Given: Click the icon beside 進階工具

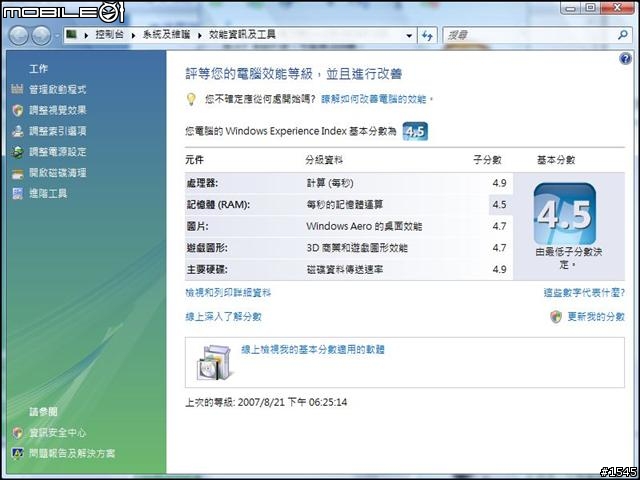Looking at the screenshot, I should pyautogui.click(x=17, y=193).
